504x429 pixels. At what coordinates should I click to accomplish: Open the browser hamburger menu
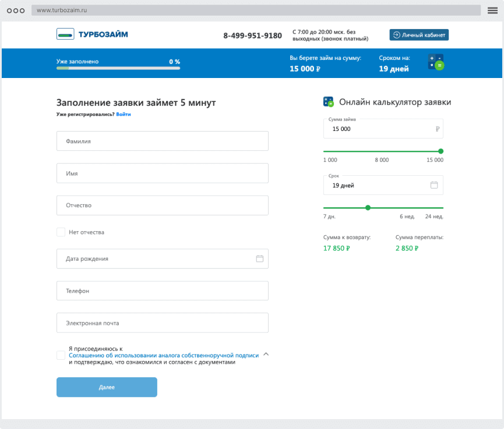pos(492,10)
